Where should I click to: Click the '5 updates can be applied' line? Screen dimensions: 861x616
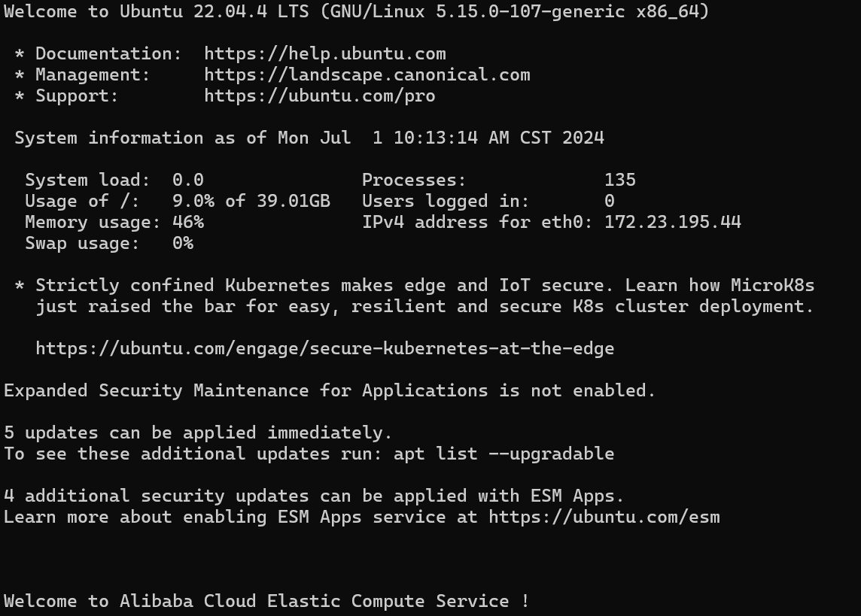point(198,432)
